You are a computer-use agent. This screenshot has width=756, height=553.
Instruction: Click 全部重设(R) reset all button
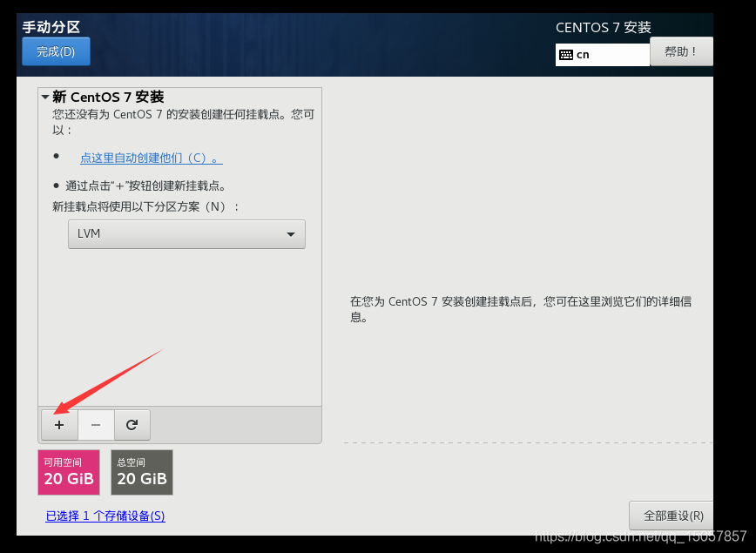pos(673,516)
